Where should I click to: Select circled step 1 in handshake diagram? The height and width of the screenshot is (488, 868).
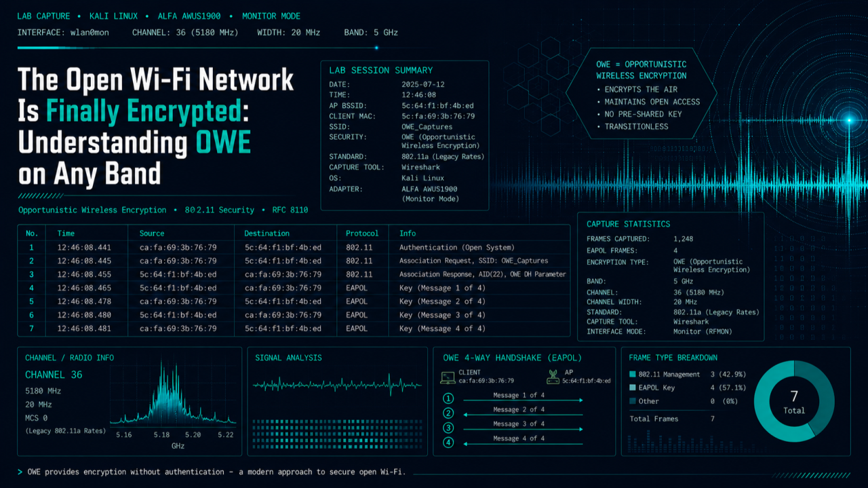click(x=448, y=399)
